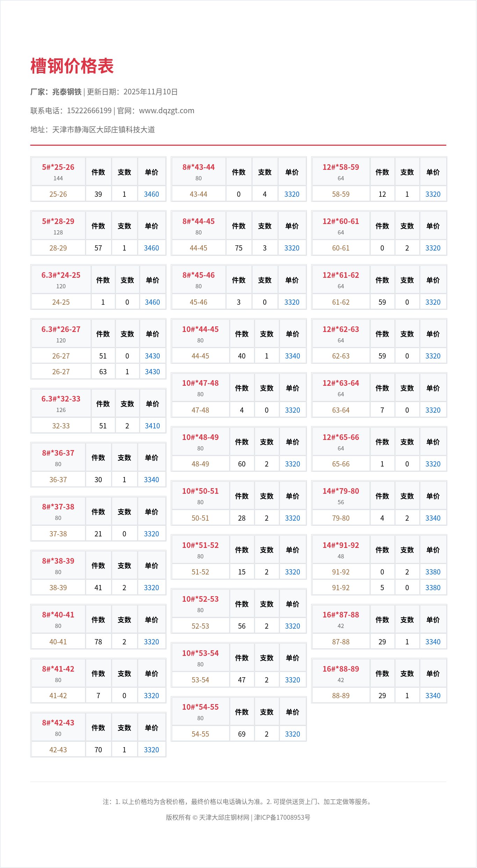The image size is (477, 868).
Task: Click the address line 天津市静海区大邱庄镇科技大道
Action: pyautogui.click(x=103, y=130)
